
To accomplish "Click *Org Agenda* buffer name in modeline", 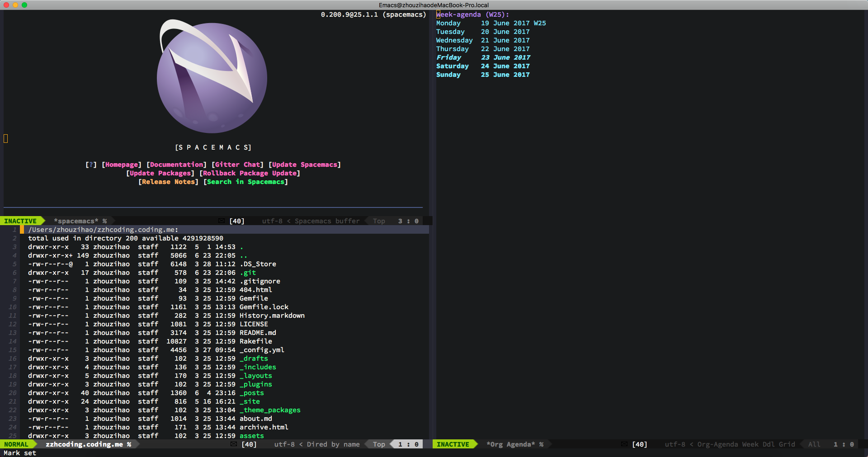I will pyautogui.click(x=510, y=444).
